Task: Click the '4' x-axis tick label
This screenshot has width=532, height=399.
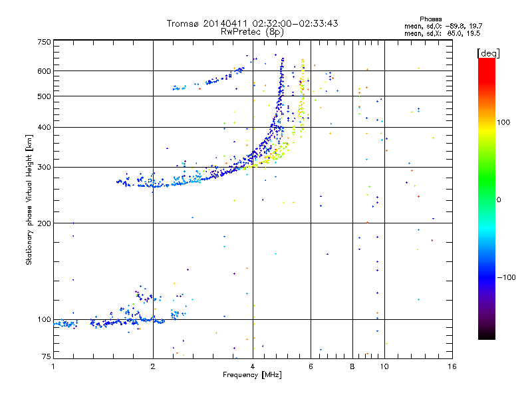Action: (253, 366)
